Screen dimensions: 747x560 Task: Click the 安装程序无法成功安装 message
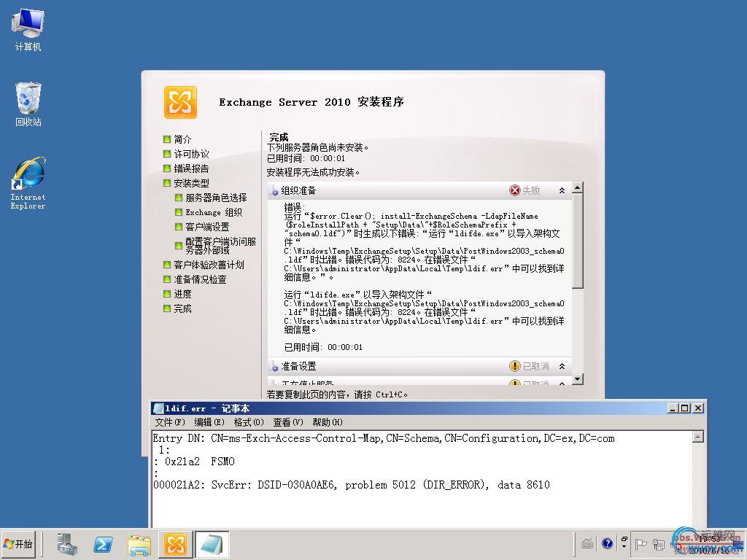(313, 172)
